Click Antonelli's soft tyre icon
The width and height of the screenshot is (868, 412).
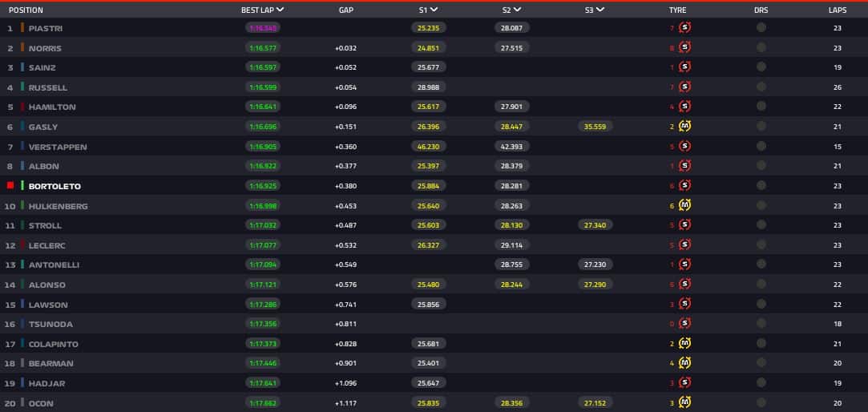[x=684, y=265]
